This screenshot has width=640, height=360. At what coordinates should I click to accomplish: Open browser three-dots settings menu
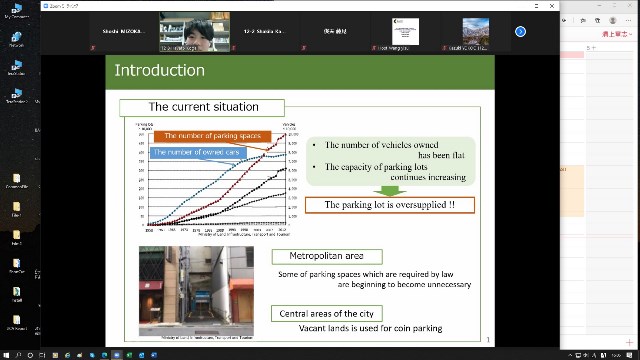point(628,20)
